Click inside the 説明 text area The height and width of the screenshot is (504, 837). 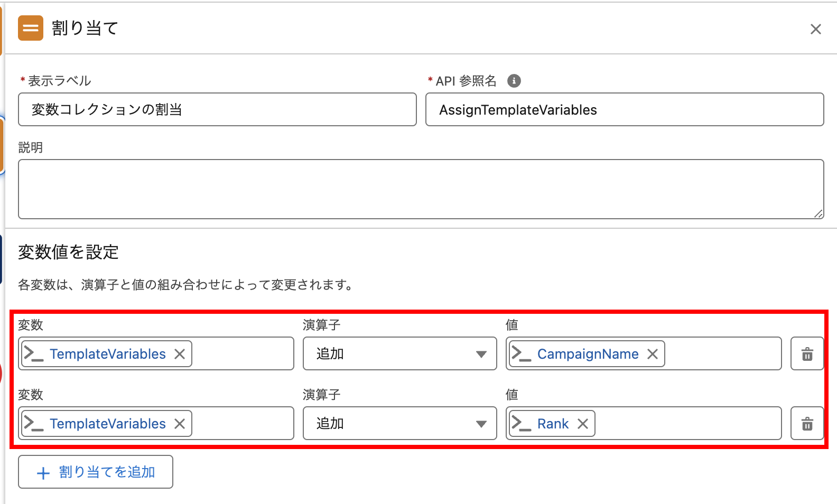[x=421, y=189]
